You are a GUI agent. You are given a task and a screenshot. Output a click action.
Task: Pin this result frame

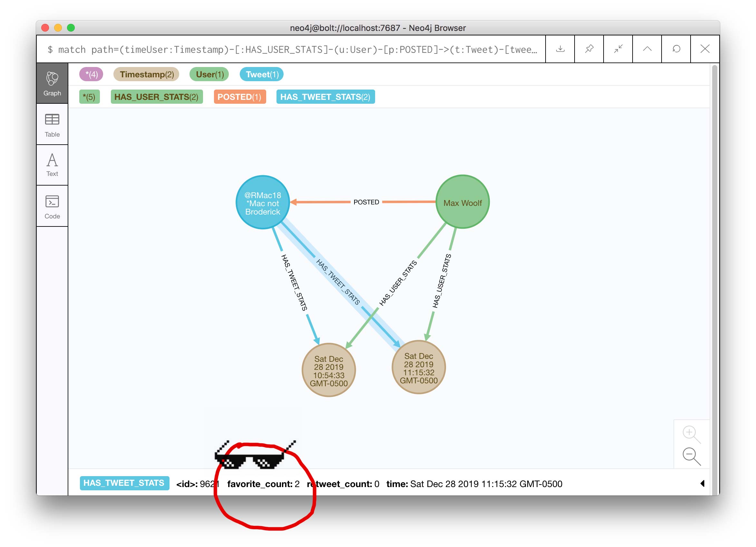(589, 49)
